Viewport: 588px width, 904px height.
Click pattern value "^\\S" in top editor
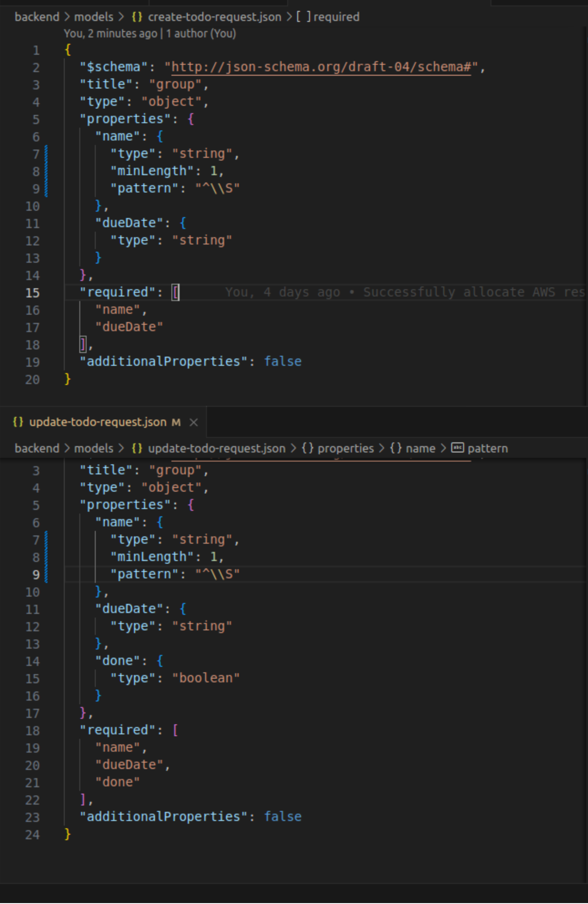tap(217, 188)
